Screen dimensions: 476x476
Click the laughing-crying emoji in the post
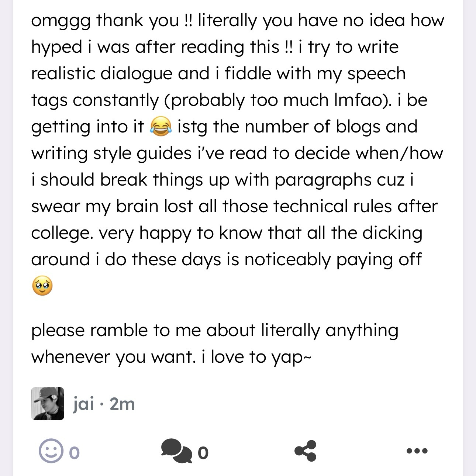[161, 127]
